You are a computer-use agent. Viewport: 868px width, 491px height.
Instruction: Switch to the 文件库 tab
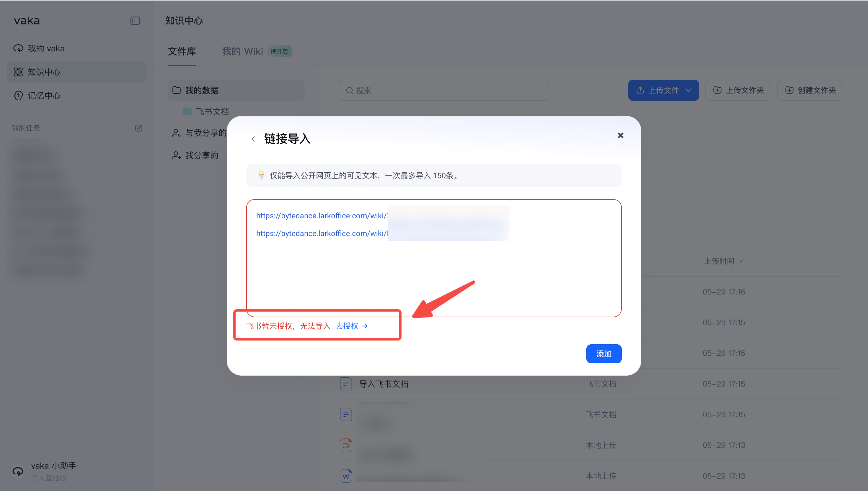click(x=182, y=51)
